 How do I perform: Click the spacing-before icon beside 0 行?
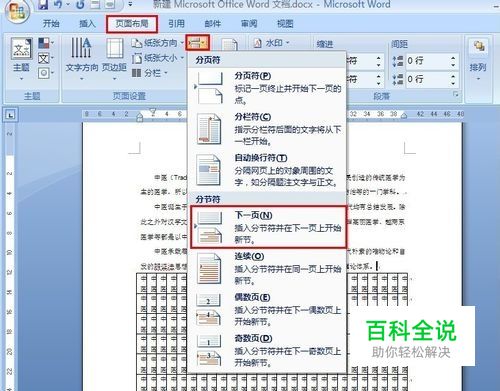tap(398, 61)
